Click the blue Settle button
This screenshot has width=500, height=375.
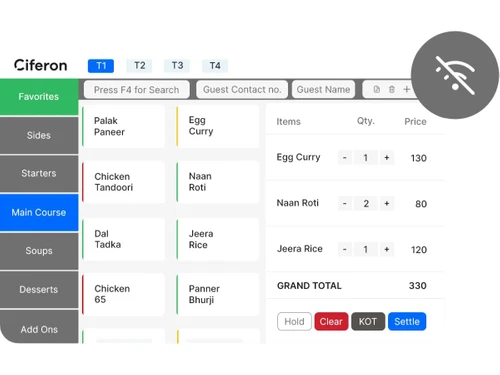point(407,322)
